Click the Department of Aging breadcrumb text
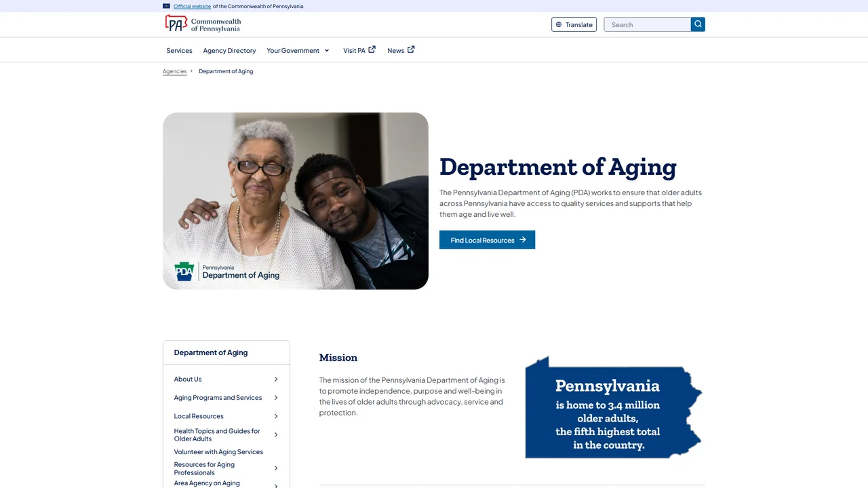 [x=226, y=71]
